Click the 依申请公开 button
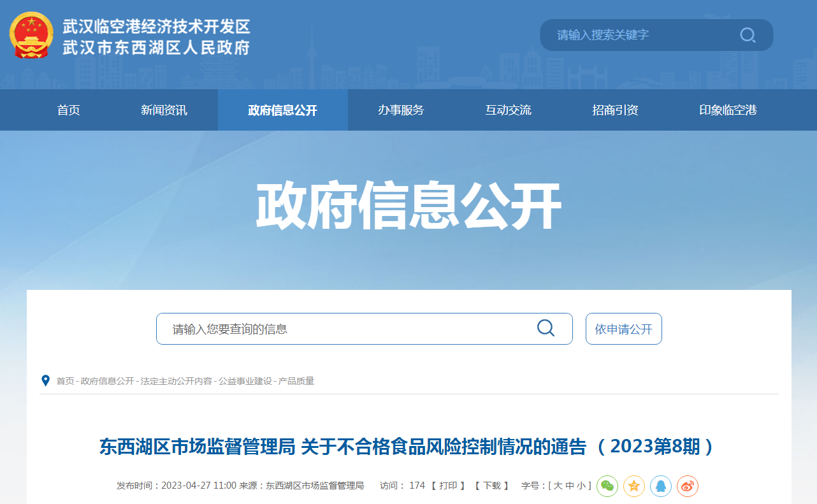The width and height of the screenshot is (817, 504). click(x=623, y=329)
